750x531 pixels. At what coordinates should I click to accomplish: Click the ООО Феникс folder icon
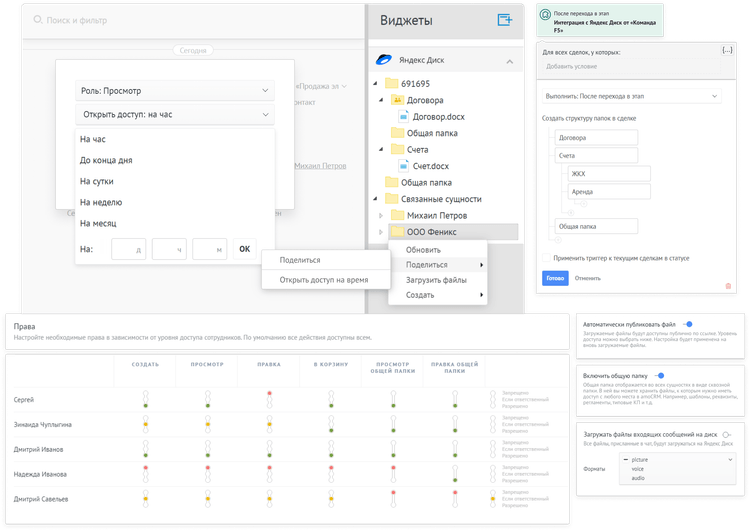pyautogui.click(x=397, y=231)
